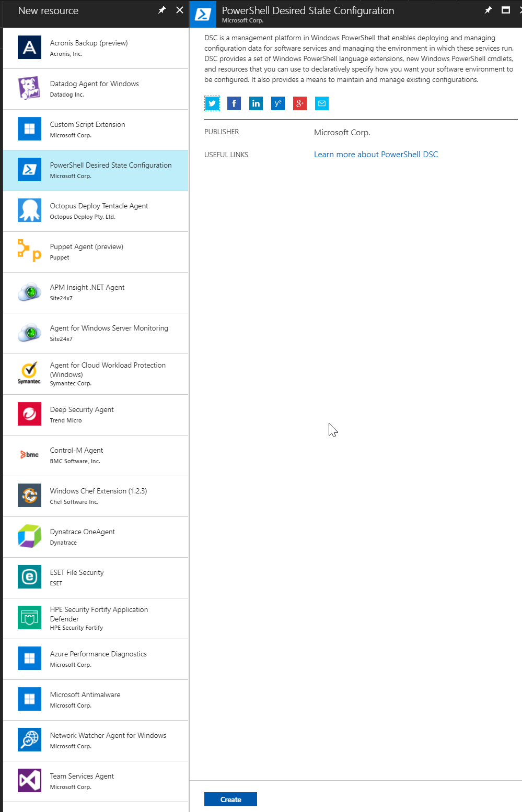Share on Twitter via the bird icon
This screenshot has height=812, width=522.
coord(212,103)
